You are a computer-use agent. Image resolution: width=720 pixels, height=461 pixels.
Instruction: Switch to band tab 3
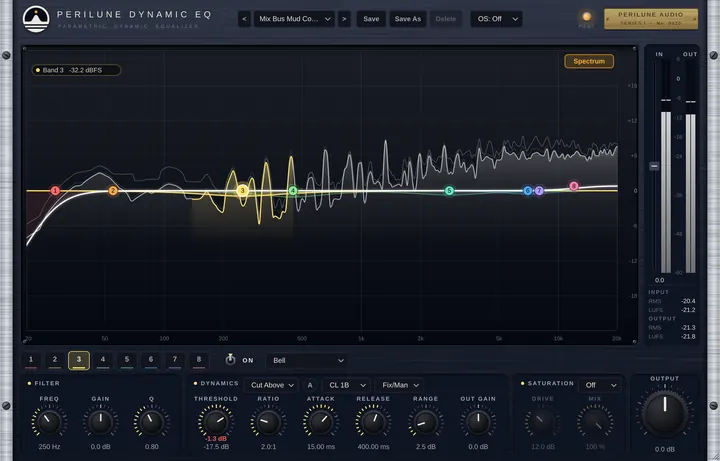pos(79,360)
